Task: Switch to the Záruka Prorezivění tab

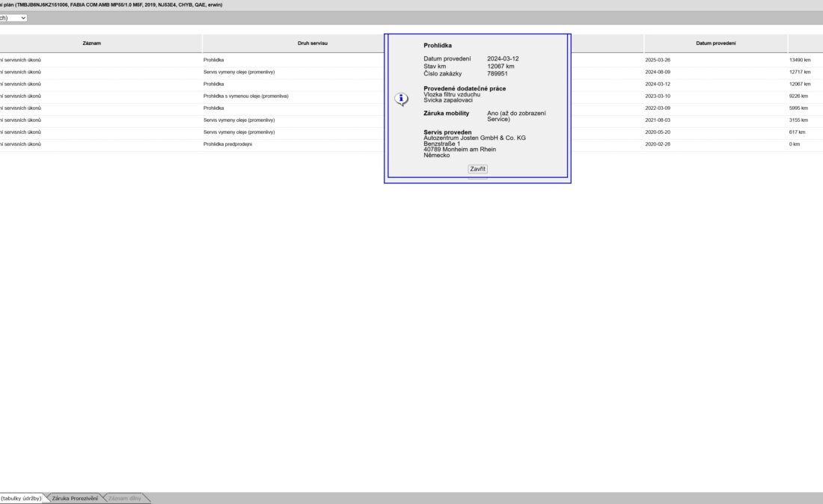Action: [x=75, y=498]
